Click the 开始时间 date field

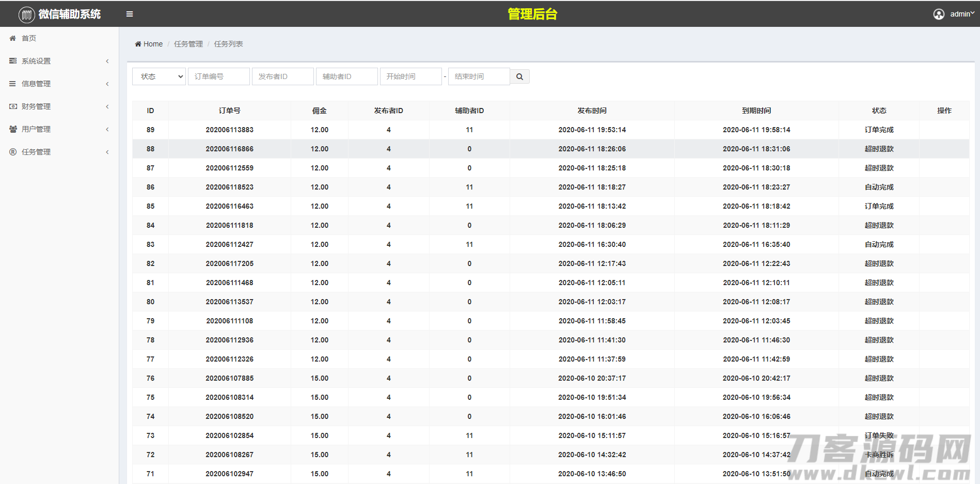(411, 76)
